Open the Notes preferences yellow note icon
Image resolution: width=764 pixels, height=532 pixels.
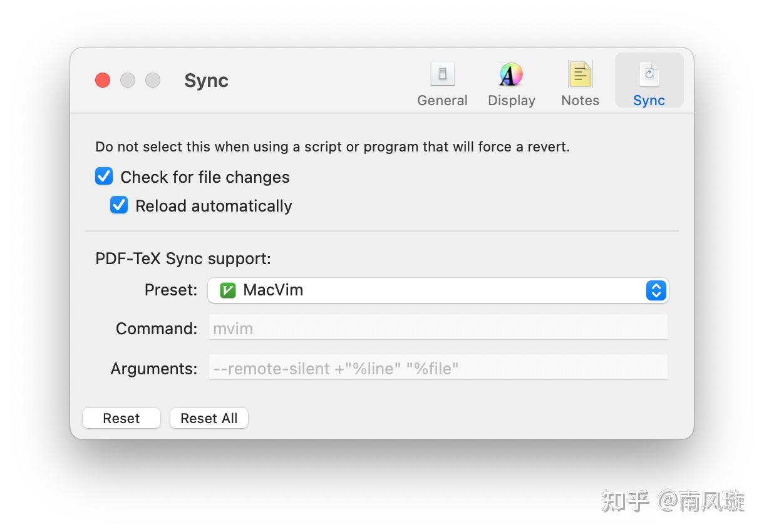point(580,74)
